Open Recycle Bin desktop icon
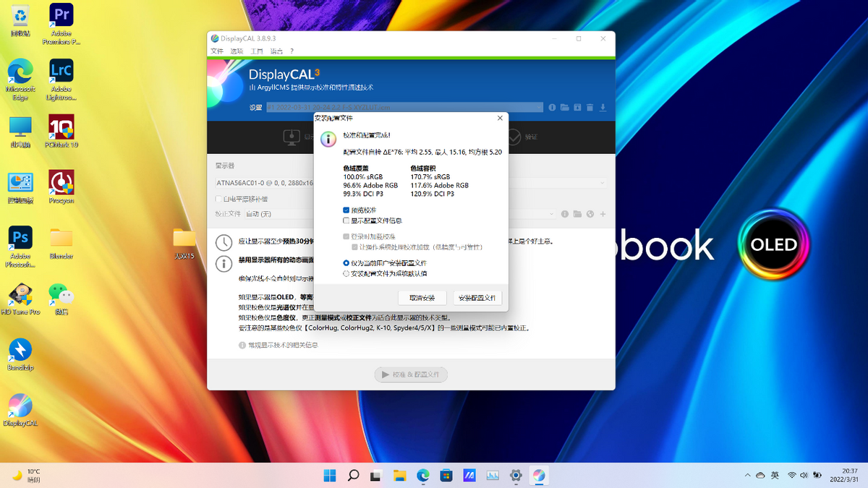868x488 pixels. point(20,20)
